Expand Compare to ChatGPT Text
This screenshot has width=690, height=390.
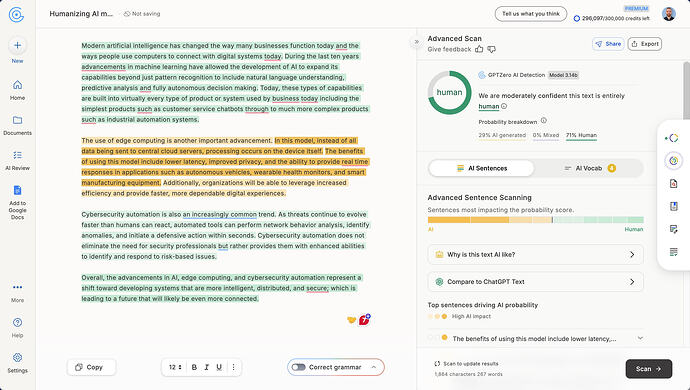(536, 282)
